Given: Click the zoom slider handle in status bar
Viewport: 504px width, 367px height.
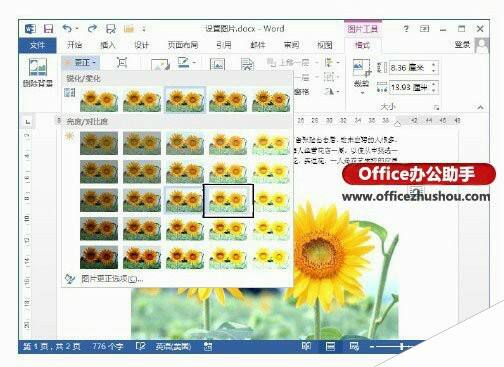Looking at the screenshot, I should tap(402, 347).
